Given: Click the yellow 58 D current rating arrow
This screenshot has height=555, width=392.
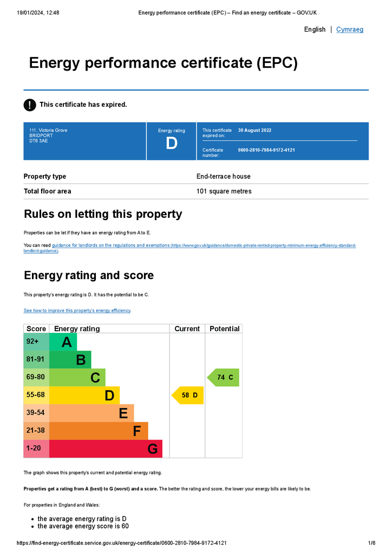Looking at the screenshot, I should click(188, 395).
